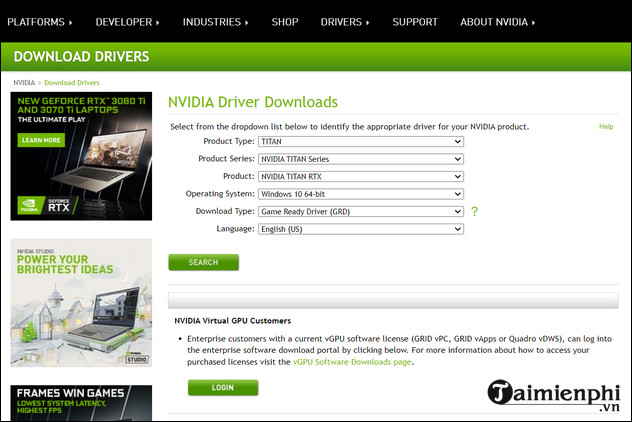Open the Language dropdown showing English (US)

(x=361, y=229)
